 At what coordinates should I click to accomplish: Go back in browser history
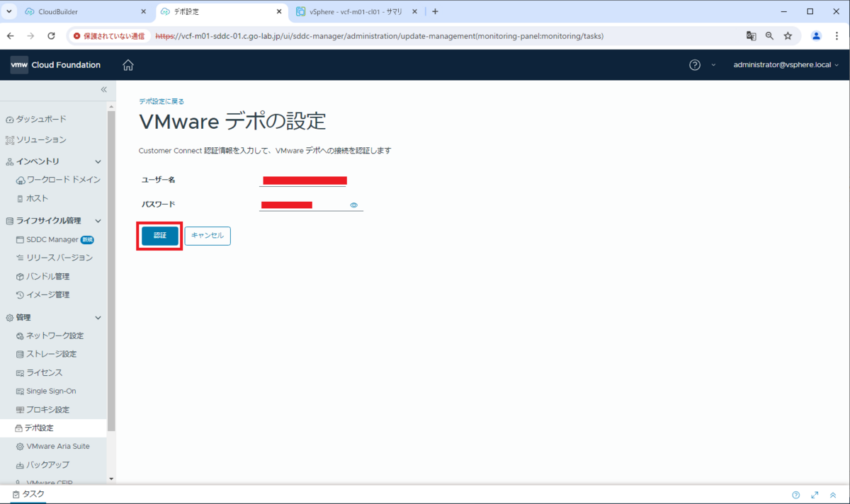click(x=11, y=35)
